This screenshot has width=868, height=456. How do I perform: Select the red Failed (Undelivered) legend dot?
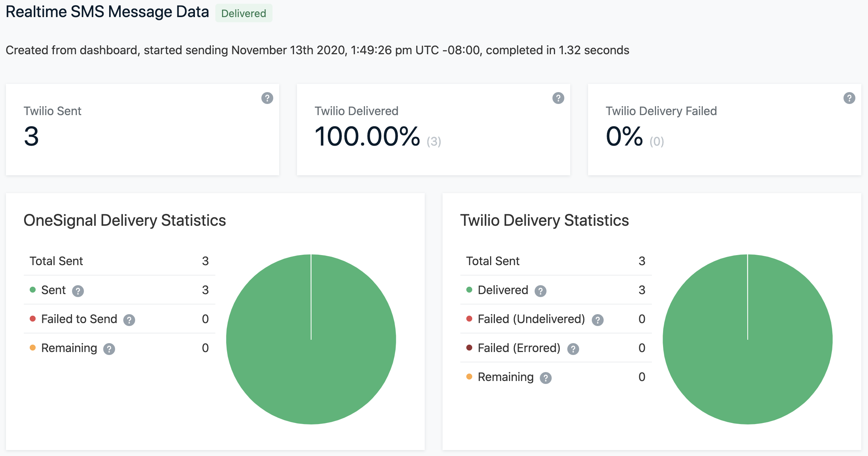(469, 319)
